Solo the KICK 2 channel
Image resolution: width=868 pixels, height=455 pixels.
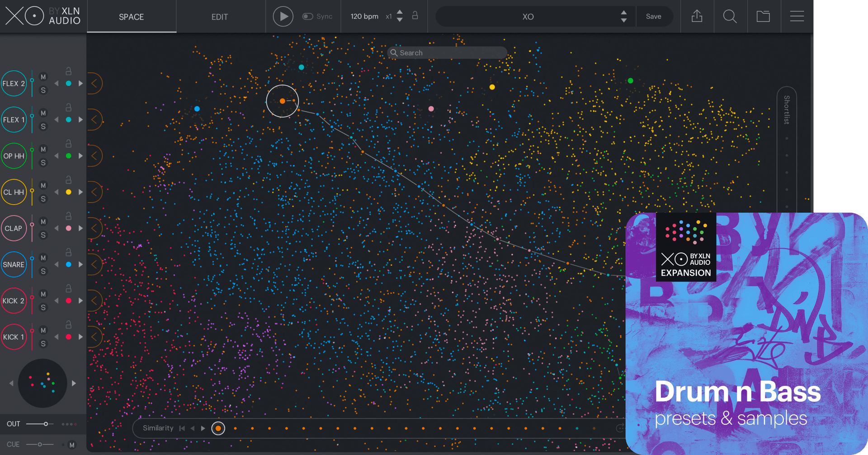(43, 307)
